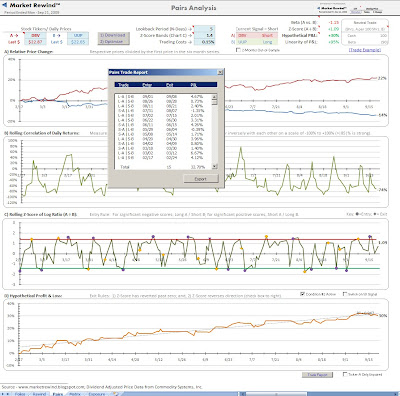Click the P/L column header in report

(193, 85)
